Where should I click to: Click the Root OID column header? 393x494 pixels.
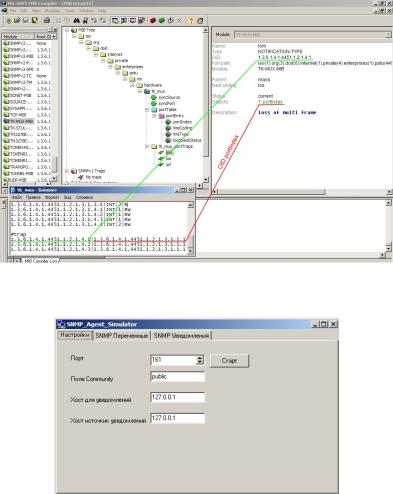(46, 36)
